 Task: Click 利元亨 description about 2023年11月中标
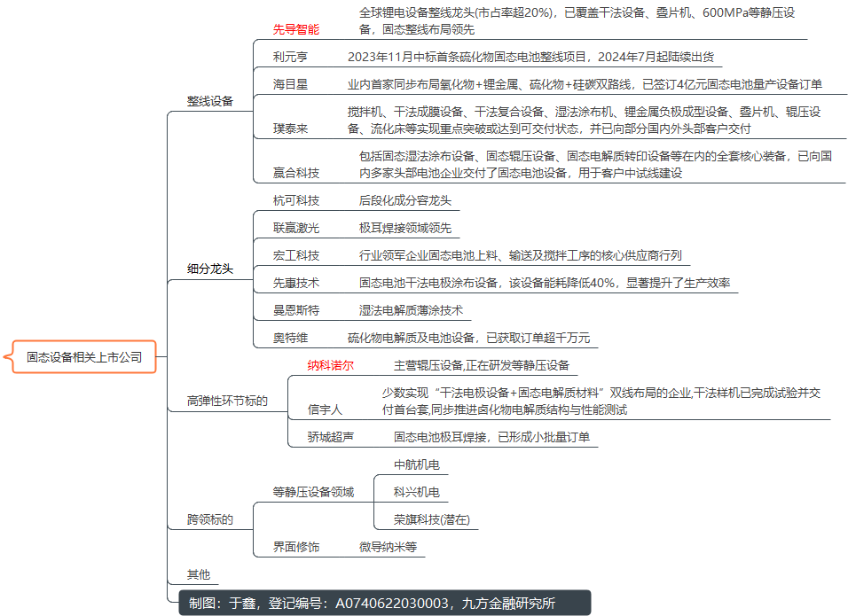click(530, 57)
